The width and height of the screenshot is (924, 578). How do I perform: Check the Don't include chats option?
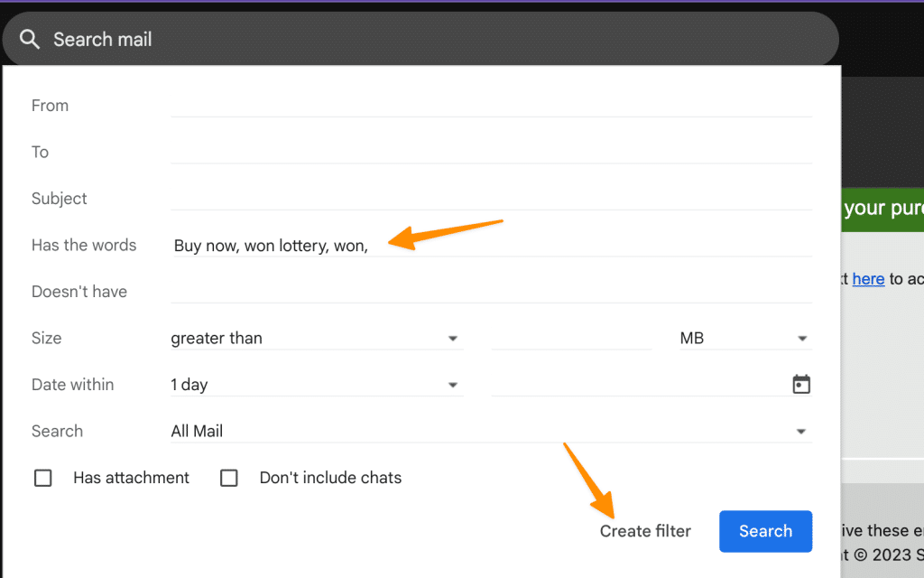coord(228,477)
